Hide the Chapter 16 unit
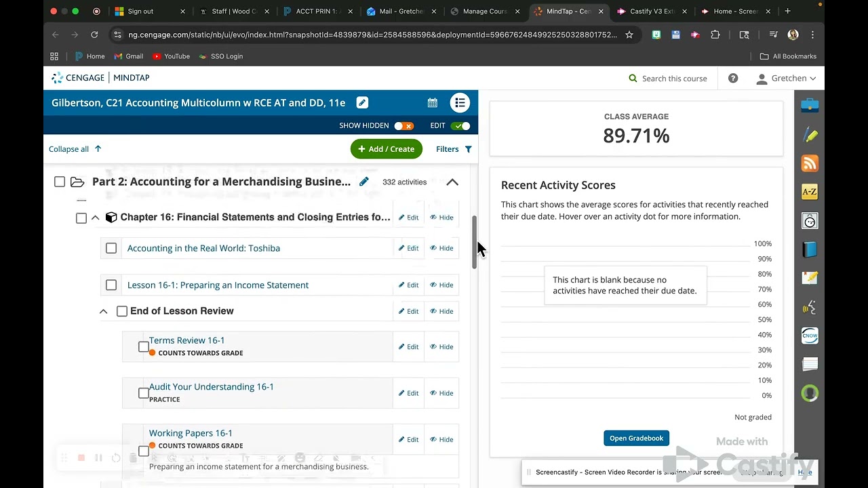Screen dimensions: 868x488 441,218
